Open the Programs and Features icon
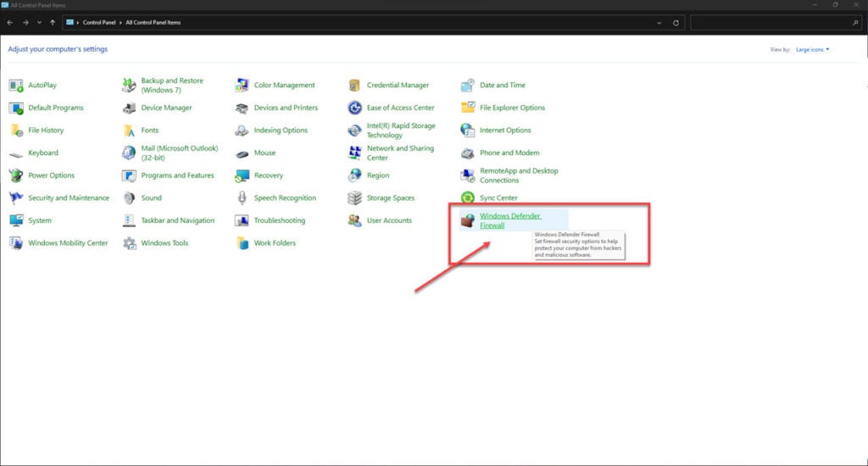 129,175
